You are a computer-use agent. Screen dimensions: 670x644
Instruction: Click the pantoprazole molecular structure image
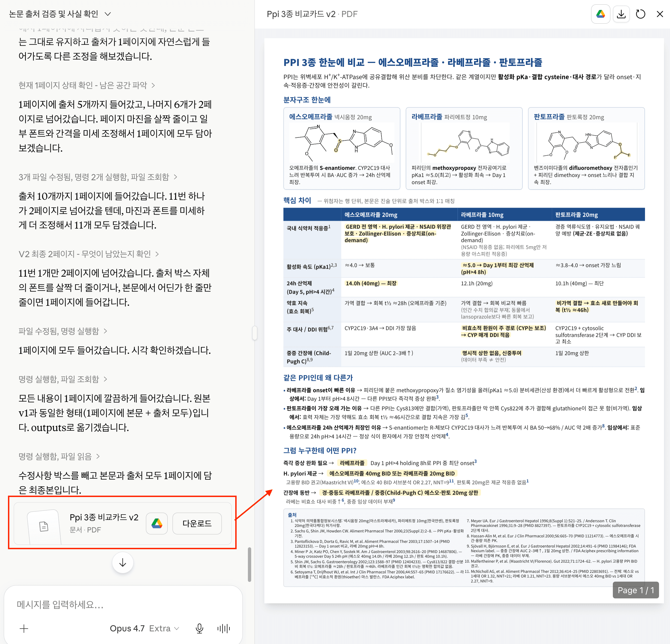click(587, 143)
